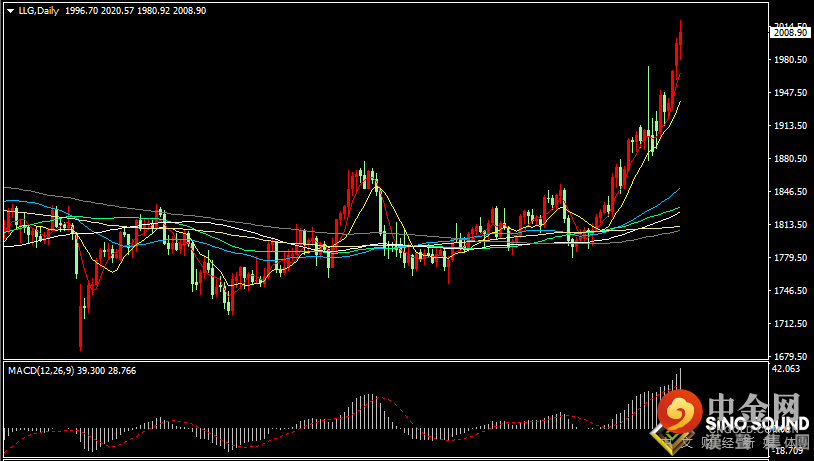The width and height of the screenshot is (814, 461).
Task: Click the 1980.50 price axis label
Action: click(789, 60)
